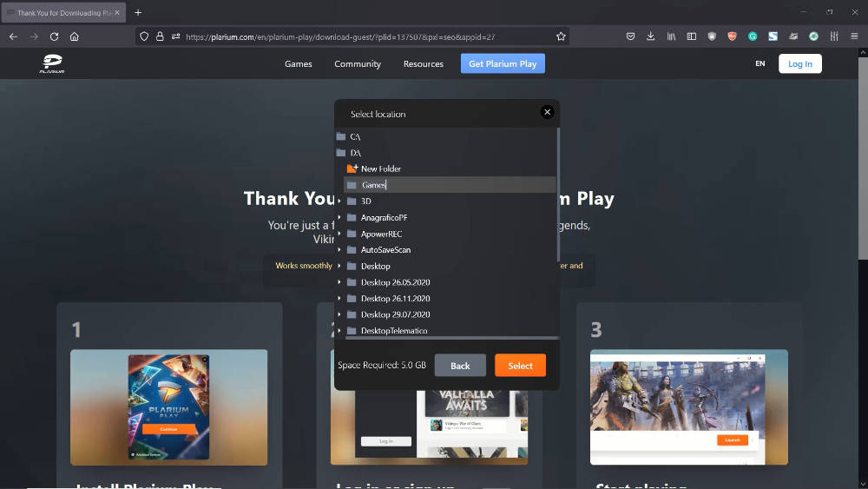Click the Grammarly green G extension icon
This screenshot has width=868, height=489.
[753, 36]
